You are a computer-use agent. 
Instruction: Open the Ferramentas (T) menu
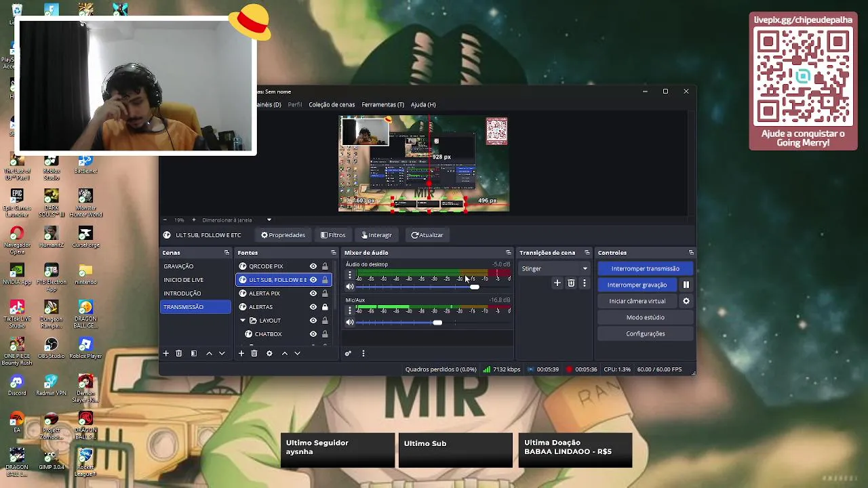point(382,104)
